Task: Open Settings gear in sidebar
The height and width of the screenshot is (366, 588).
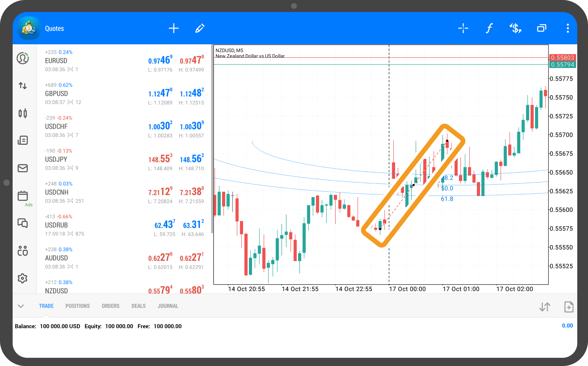Action: coord(23,278)
